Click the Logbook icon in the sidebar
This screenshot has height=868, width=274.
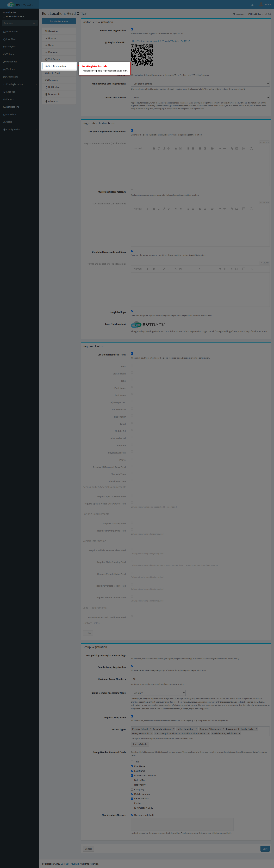(4, 92)
